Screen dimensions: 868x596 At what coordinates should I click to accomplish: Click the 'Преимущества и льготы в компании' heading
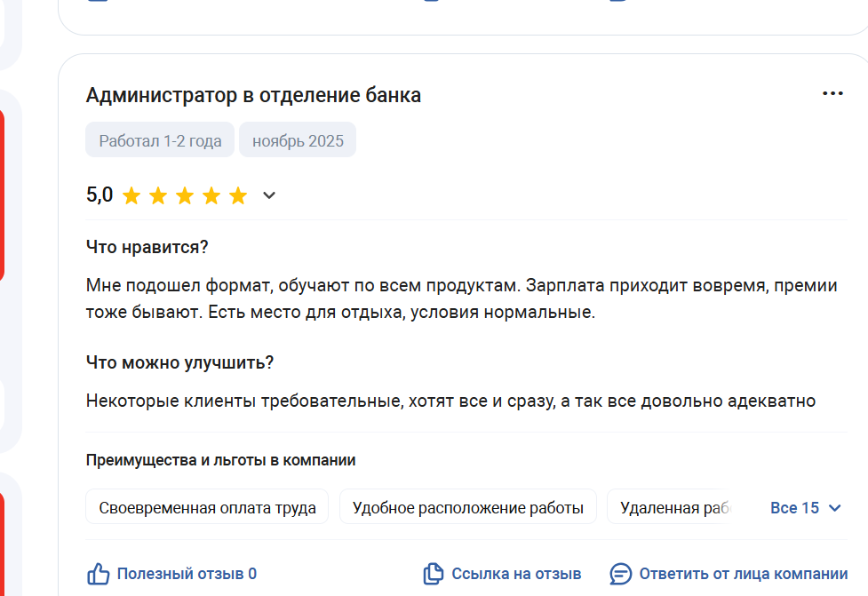point(221,460)
